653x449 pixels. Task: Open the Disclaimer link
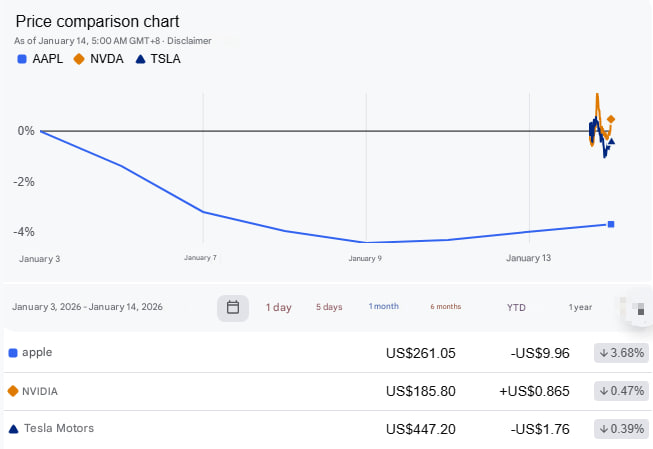pos(189,41)
